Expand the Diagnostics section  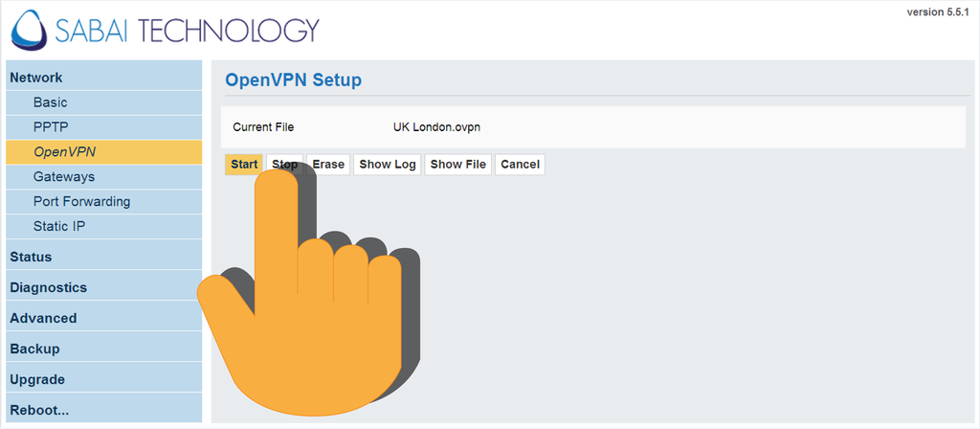(103, 287)
